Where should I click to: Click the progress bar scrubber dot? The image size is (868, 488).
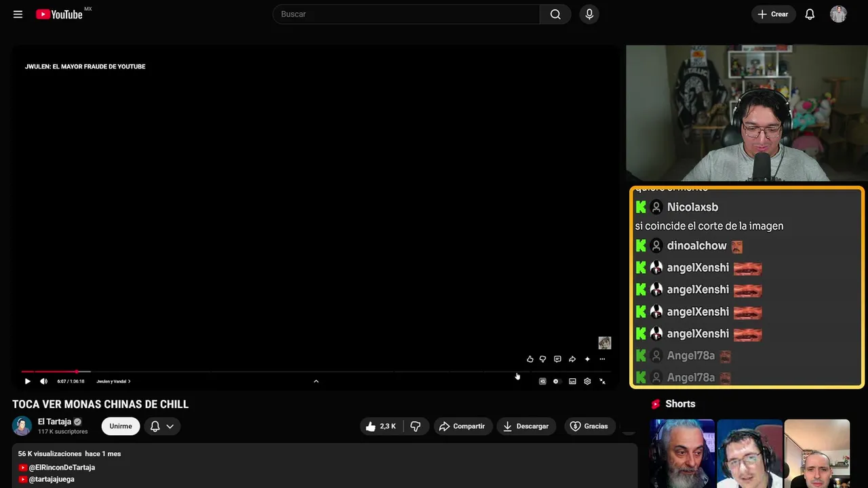(x=77, y=371)
